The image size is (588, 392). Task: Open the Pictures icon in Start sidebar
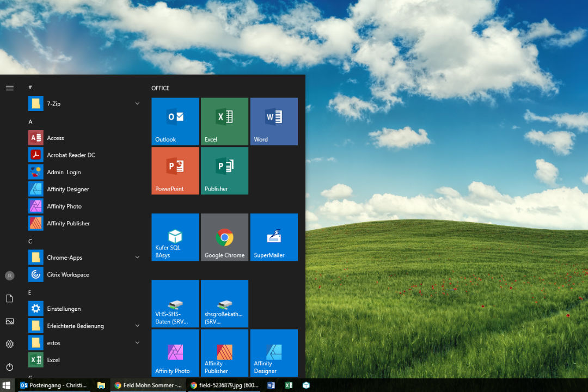tap(10, 321)
